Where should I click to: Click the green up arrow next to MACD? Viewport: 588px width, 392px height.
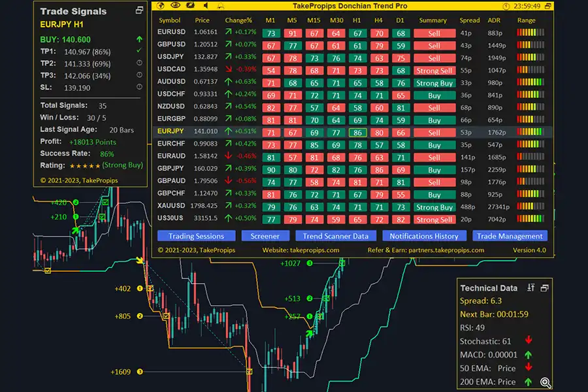(529, 355)
